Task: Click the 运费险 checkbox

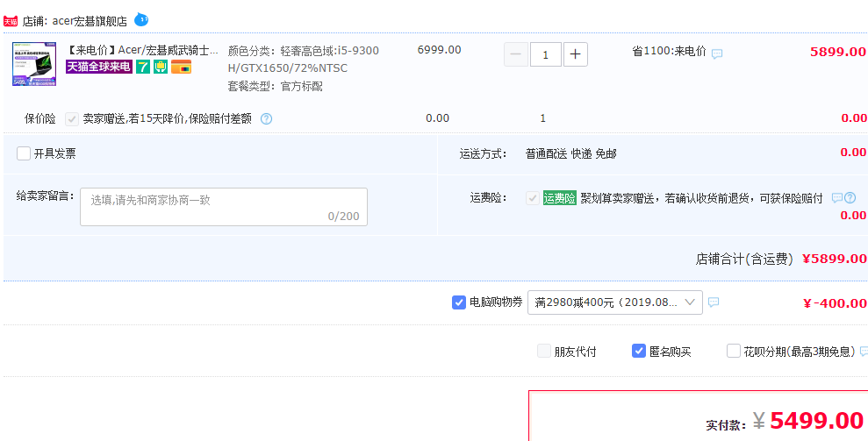Action: click(x=533, y=198)
